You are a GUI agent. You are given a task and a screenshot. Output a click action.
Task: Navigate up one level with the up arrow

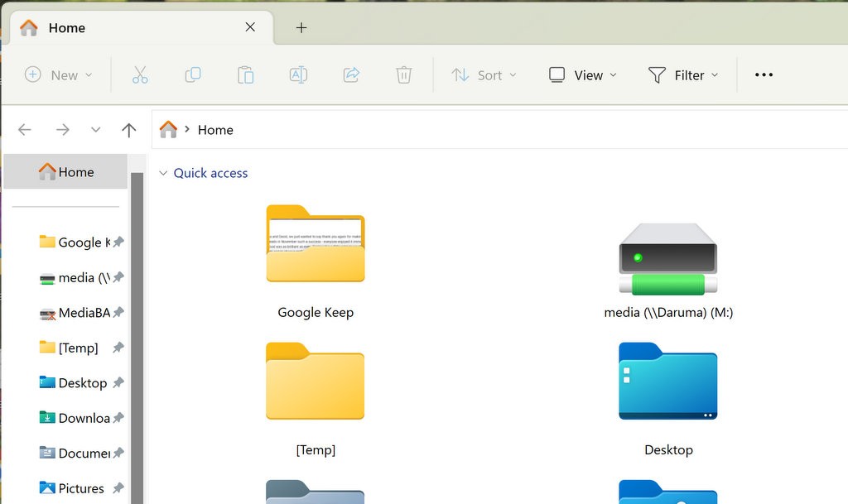[x=129, y=129]
